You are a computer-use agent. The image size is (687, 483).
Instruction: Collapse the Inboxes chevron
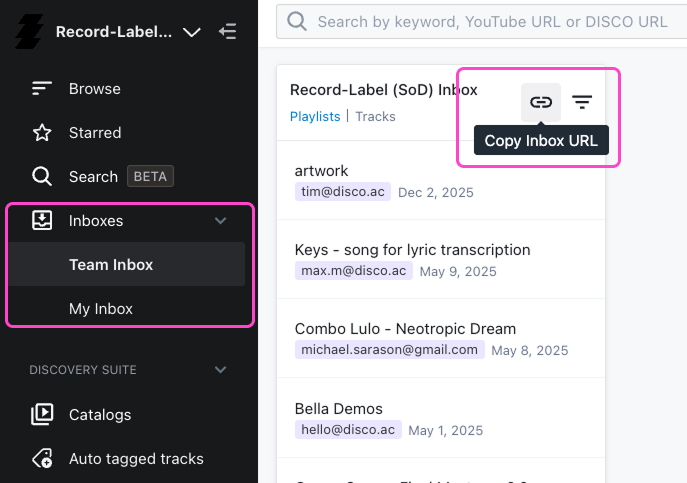pos(221,220)
